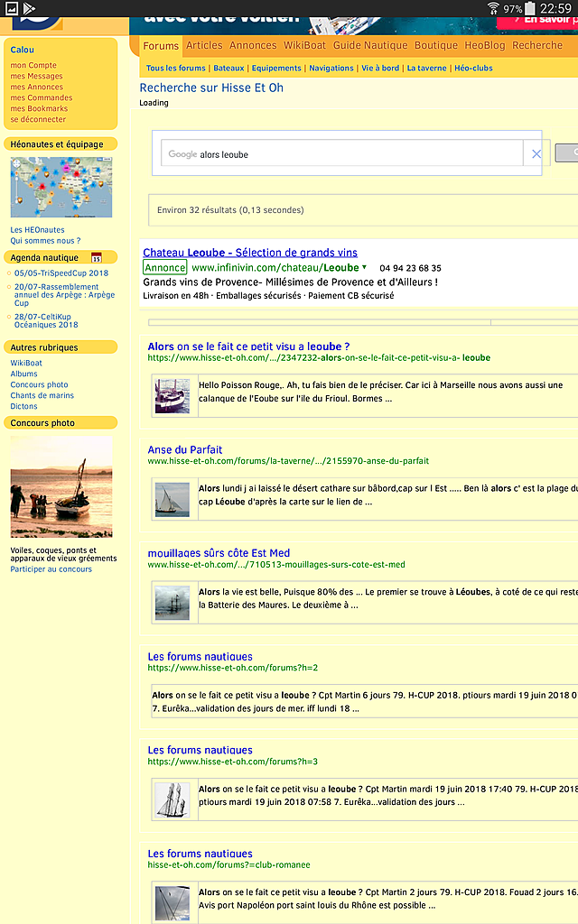Tap the image icon in the status bar
The image size is (578, 924).
tap(12, 8)
